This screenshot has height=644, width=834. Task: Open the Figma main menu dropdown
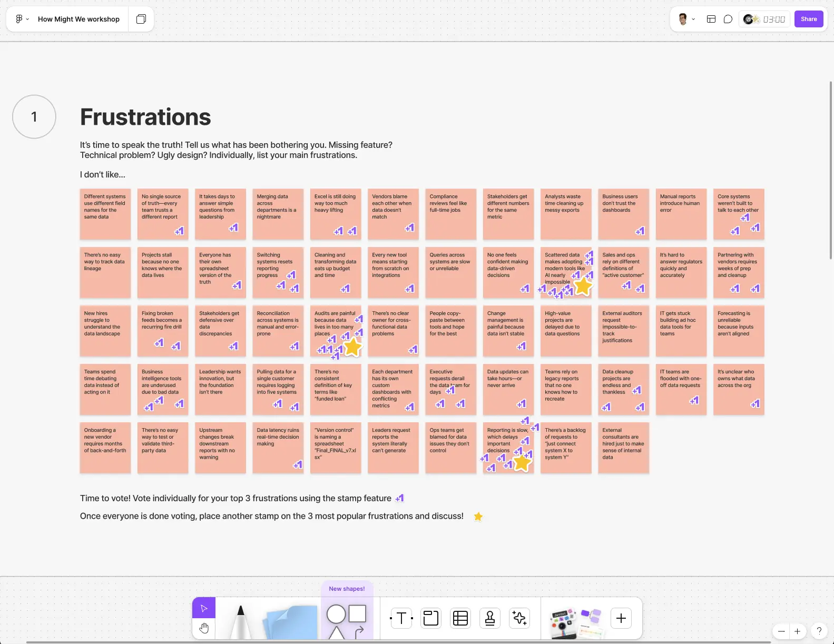(22, 19)
